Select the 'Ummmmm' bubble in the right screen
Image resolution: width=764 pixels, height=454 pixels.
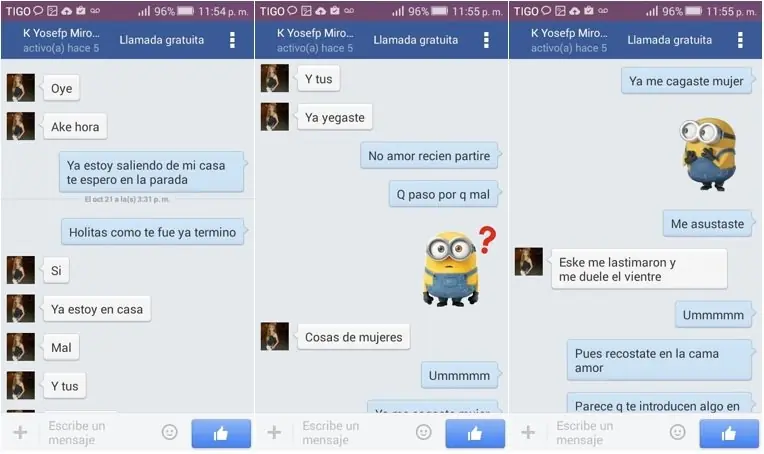713,315
